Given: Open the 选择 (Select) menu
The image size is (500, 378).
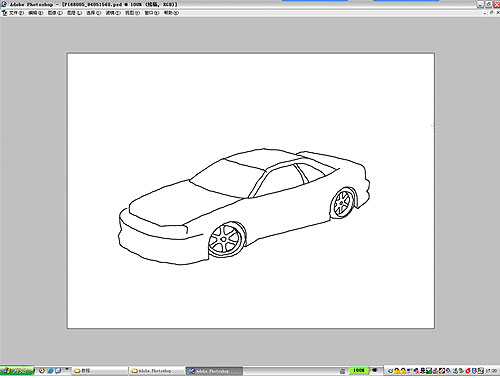Looking at the screenshot, I should (94, 13).
